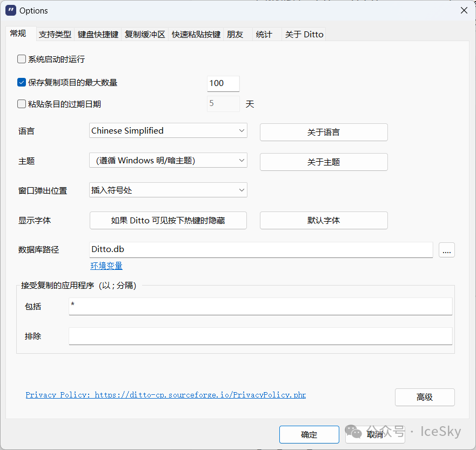
Task: Select the 统计 tab
Action: click(264, 34)
